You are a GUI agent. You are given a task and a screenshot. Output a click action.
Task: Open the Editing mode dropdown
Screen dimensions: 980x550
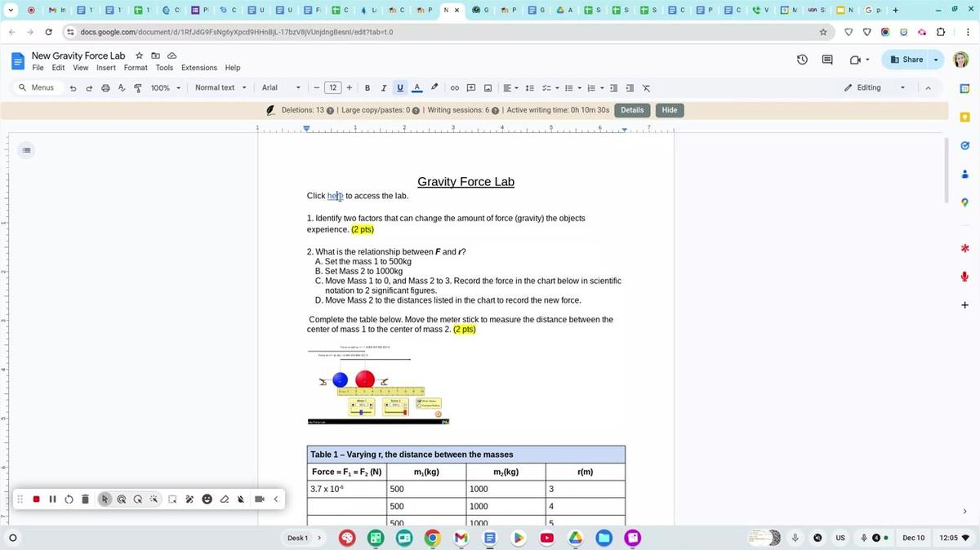pyautogui.click(x=875, y=88)
